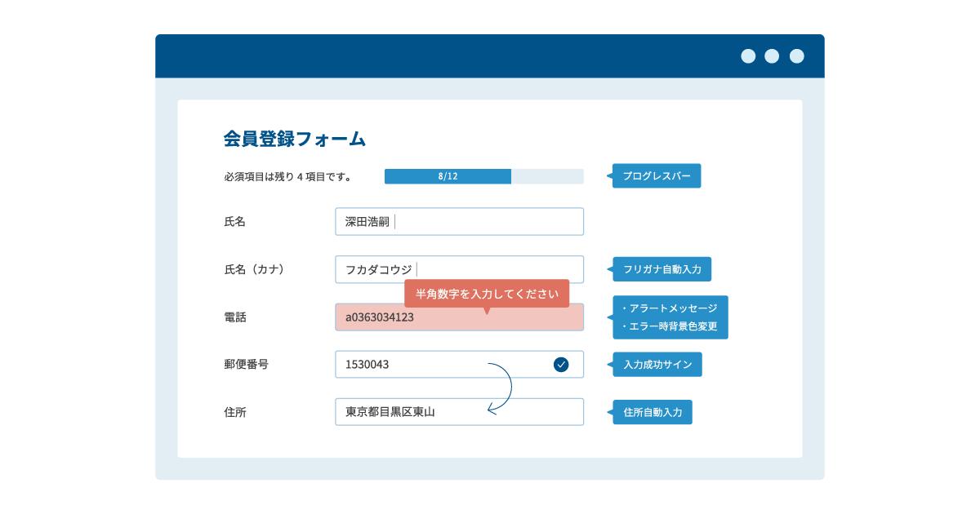Click the 半角数字を入力してください alert tooltip
The image size is (980, 514).
tap(487, 294)
